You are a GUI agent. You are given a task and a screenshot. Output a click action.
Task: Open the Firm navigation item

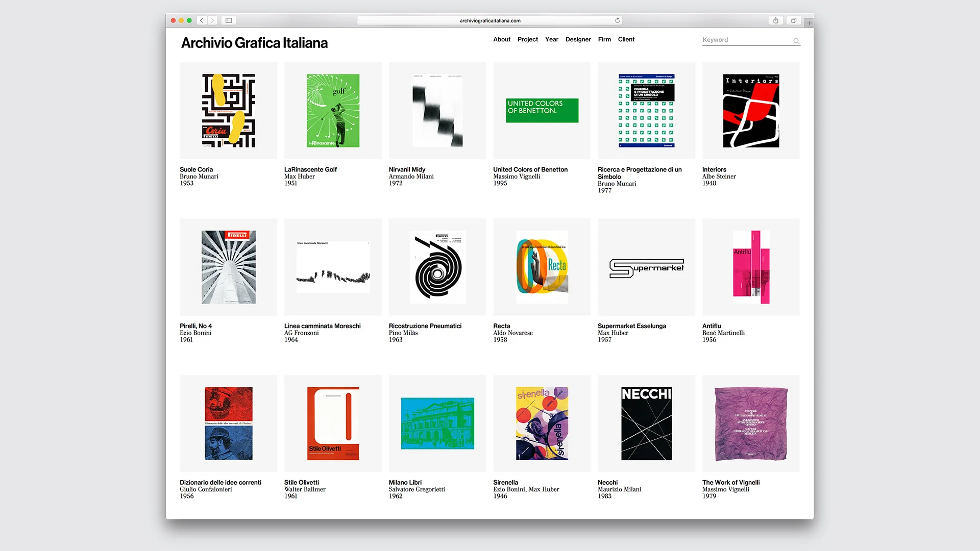[604, 39]
